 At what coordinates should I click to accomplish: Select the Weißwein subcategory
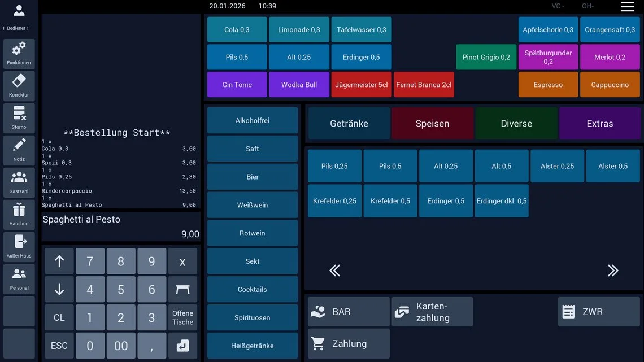click(x=252, y=205)
